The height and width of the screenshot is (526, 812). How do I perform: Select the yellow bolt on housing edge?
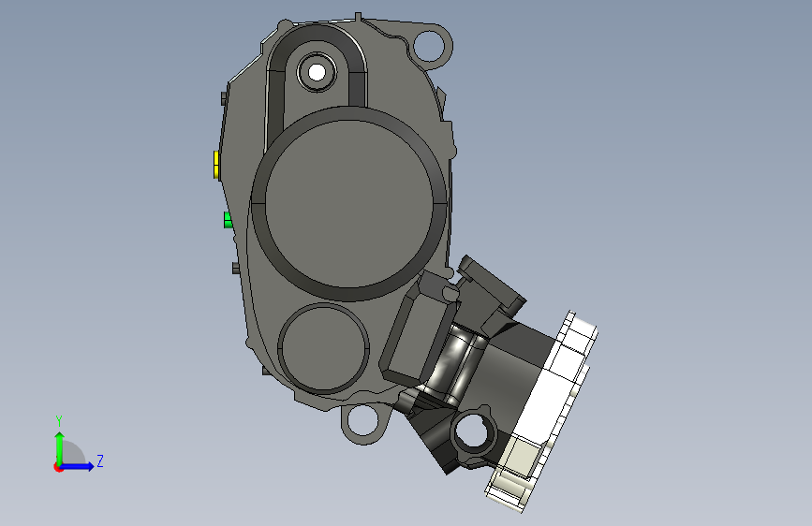pyautogui.click(x=216, y=165)
